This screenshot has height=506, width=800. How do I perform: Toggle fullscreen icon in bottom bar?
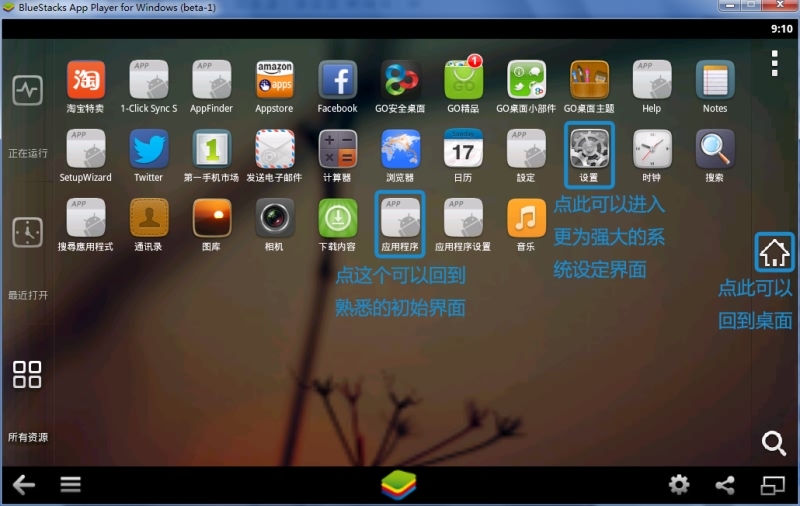pyautogui.click(x=772, y=485)
